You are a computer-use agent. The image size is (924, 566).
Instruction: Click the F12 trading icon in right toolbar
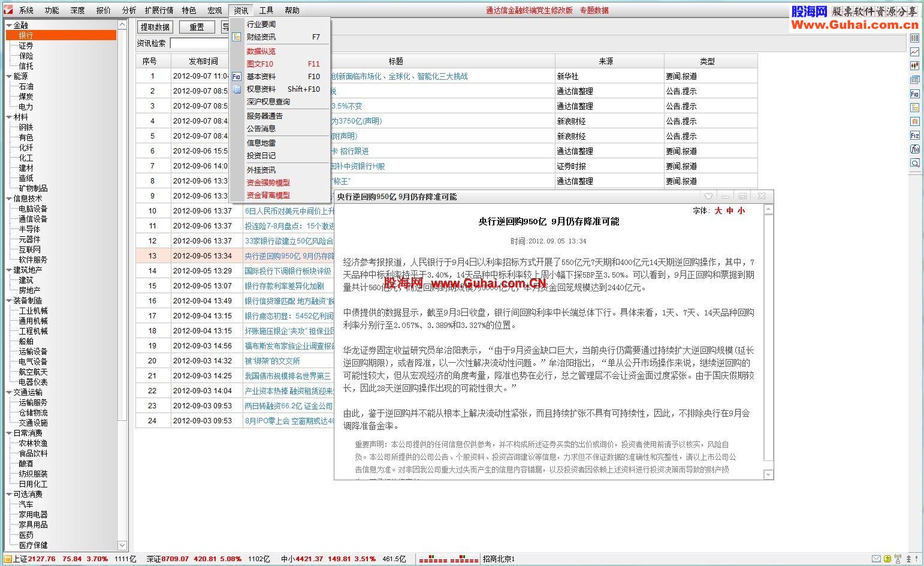click(914, 136)
